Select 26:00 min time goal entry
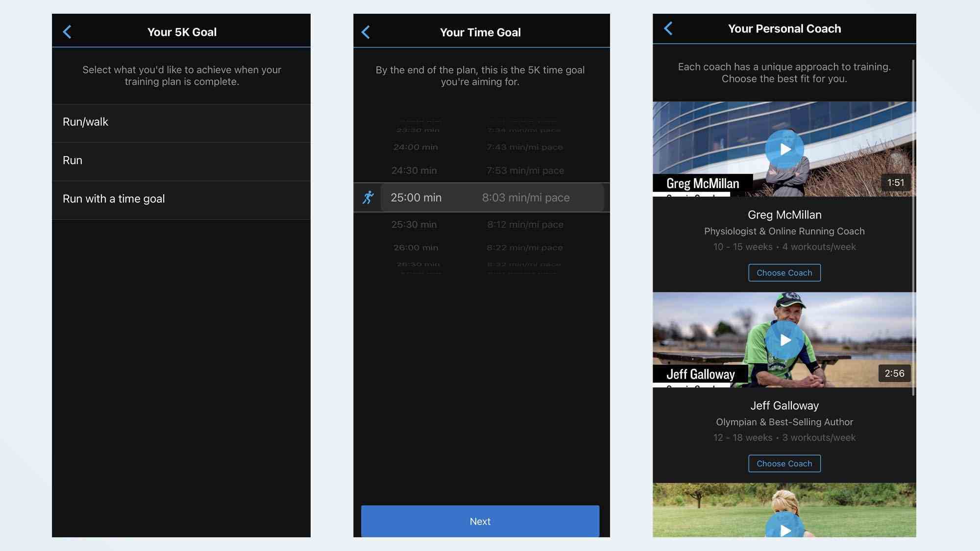The width and height of the screenshot is (980, 551). pos(480,247)
